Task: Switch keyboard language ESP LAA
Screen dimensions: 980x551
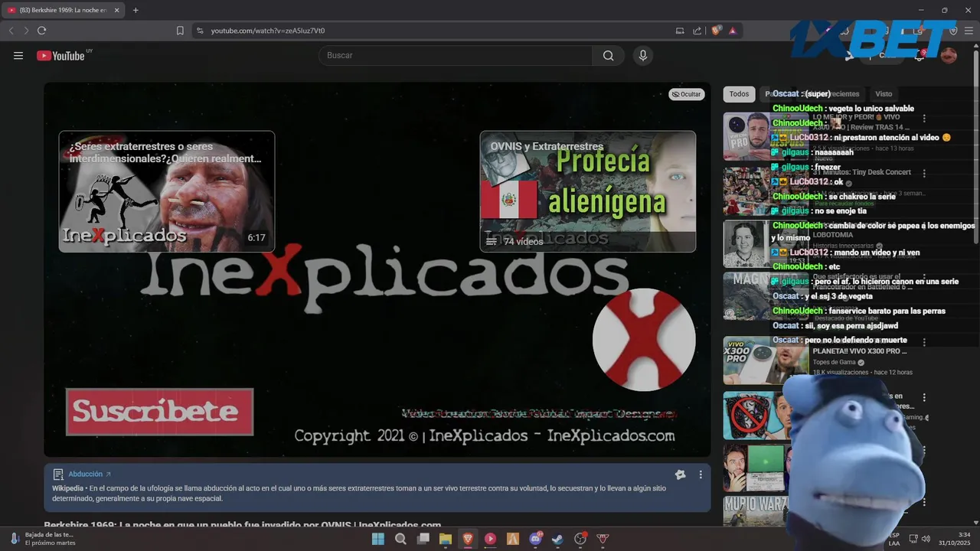Action: 894,539
